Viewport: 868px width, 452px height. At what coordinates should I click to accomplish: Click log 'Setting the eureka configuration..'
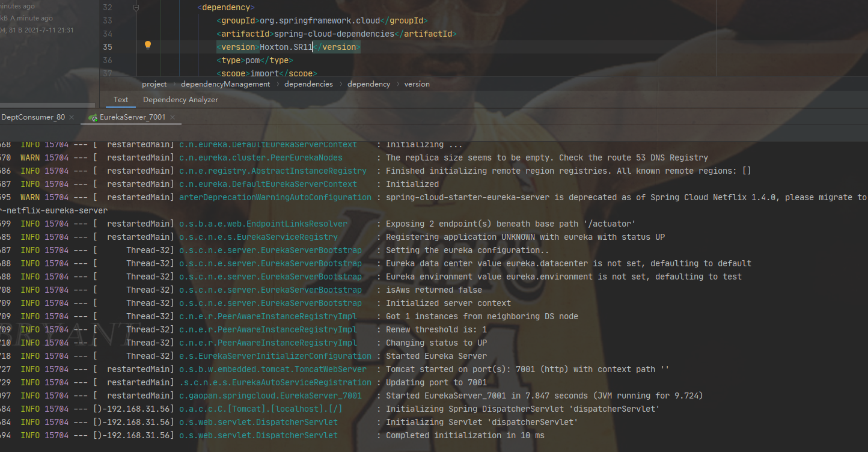point(468,250)
